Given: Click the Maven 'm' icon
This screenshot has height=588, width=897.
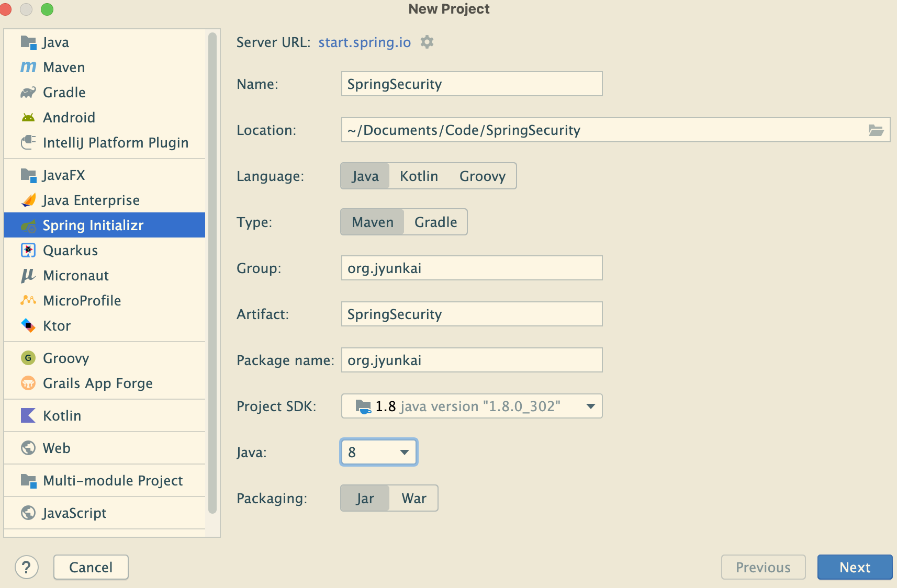Looking at the screenshot, I should coord(28,67).
